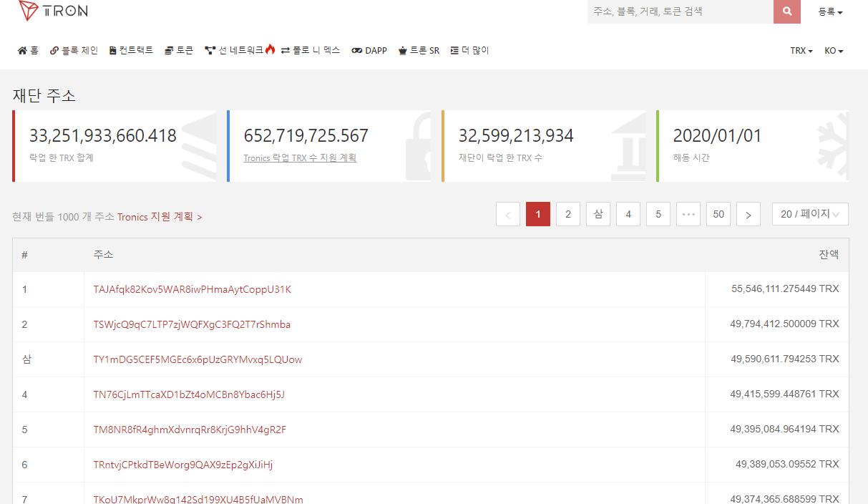The width and height of the screenshot is (868, 504).
Task: Go to pagination page 삼
Action: (x=598, y=214)
